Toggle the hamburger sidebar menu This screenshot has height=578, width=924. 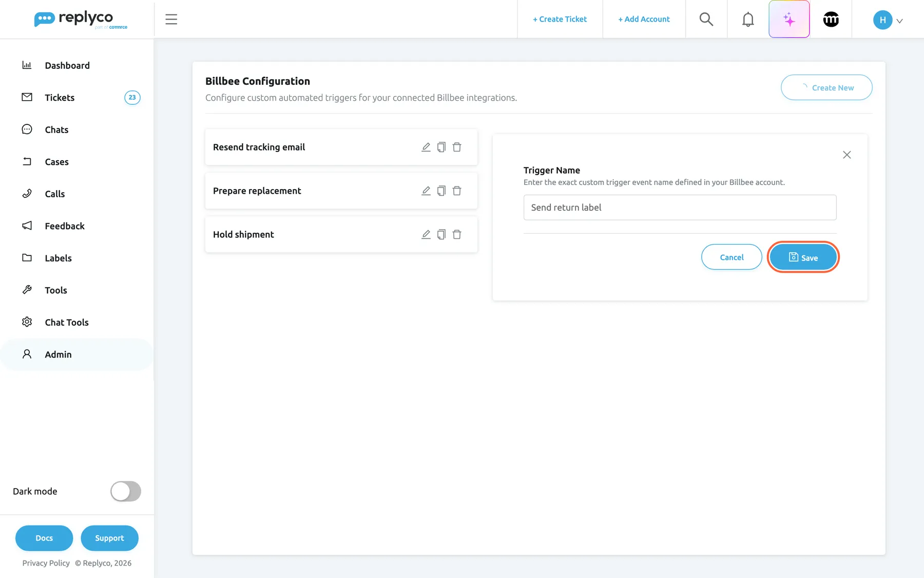[171, 19]
